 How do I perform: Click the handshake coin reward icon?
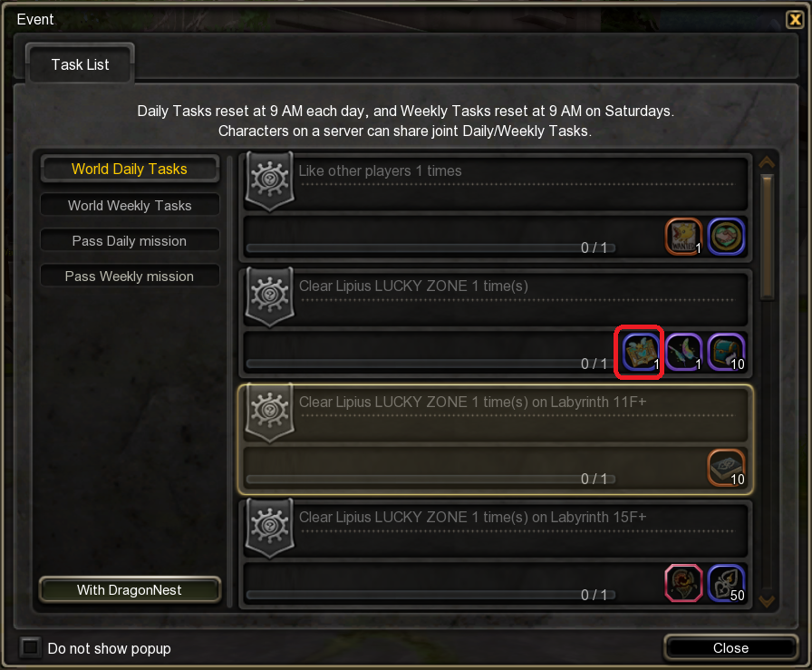click(x=726, y=237)
